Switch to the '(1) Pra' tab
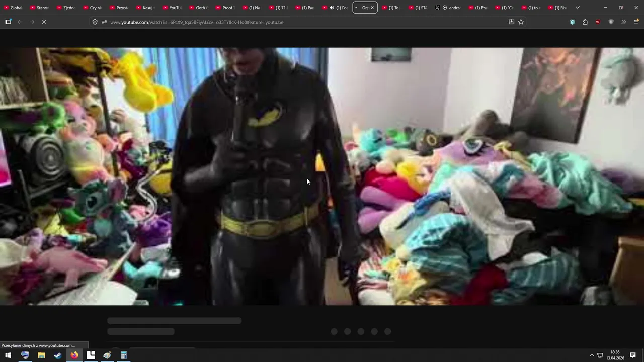The height and width of the screenshot is (362, 644). (477, 8)
